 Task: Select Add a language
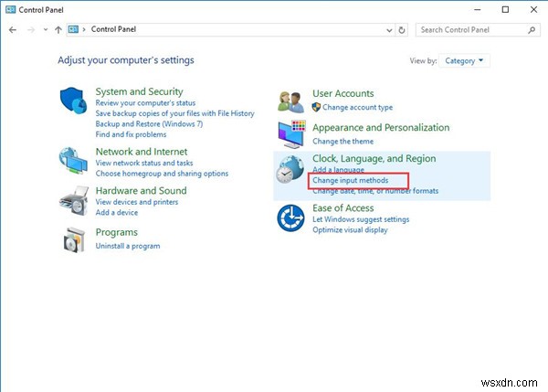(x=338, y=170)
